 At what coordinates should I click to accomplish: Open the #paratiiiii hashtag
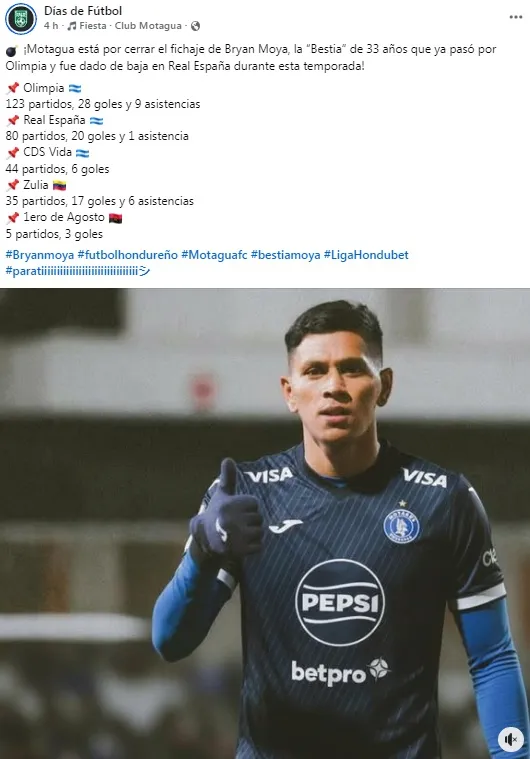[77, 271]
